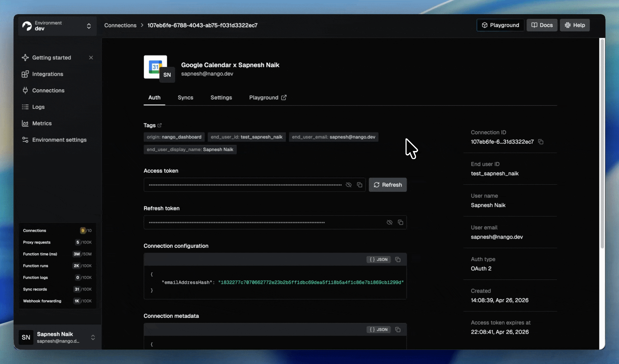Copy the refresh token

click(x=401, y=222)
